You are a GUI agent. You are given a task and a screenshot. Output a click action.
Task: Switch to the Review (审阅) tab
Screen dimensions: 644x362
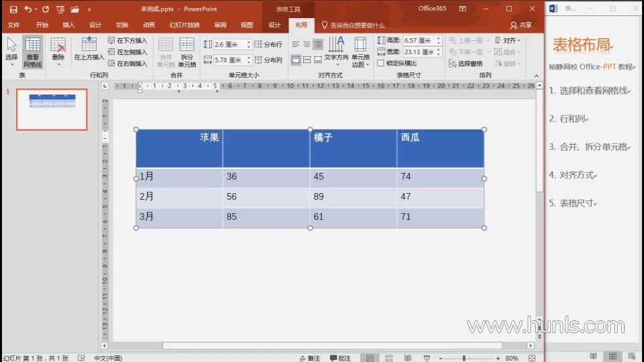pos(220,25)
